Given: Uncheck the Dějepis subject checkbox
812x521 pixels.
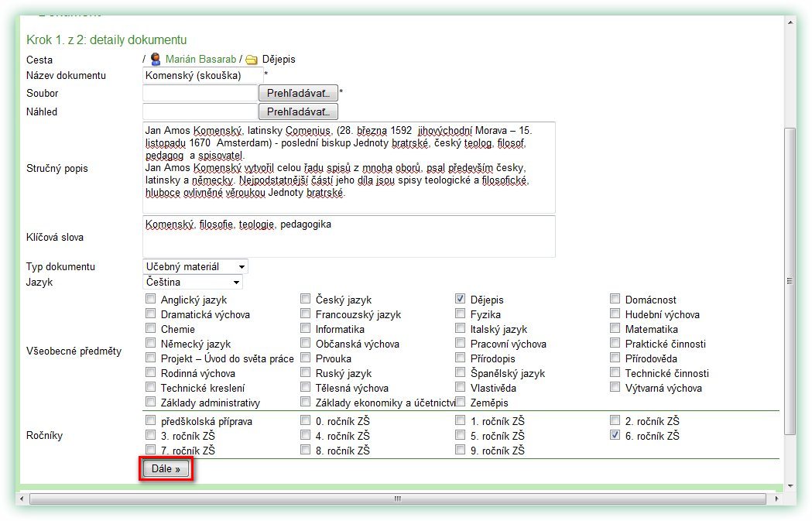Looking at the screenshot, I should (460, 299).
